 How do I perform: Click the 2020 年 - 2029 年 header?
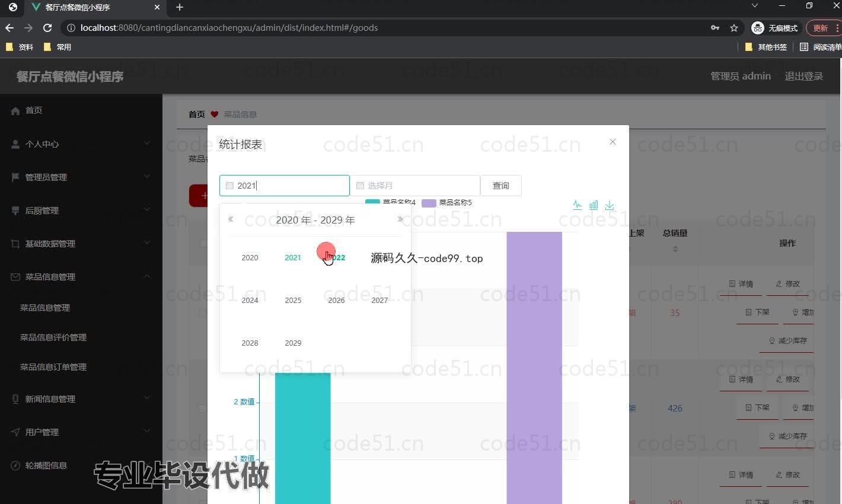(315, 220)
